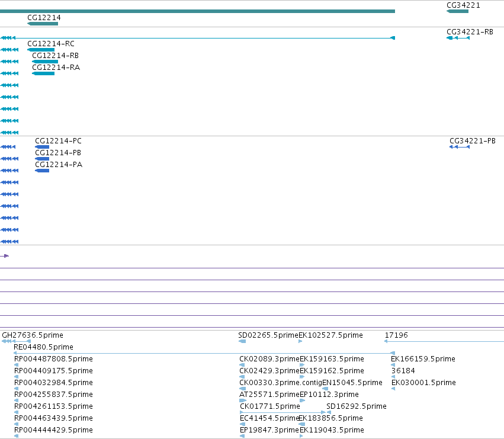The height and width of the screenshot is (439, 504).
Task: Select EST EK030001.5prime
Action: [423, 383]
